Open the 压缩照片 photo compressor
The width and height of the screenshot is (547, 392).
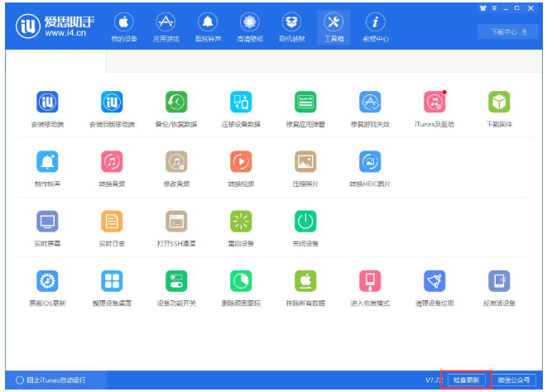(x=305, y=169)
